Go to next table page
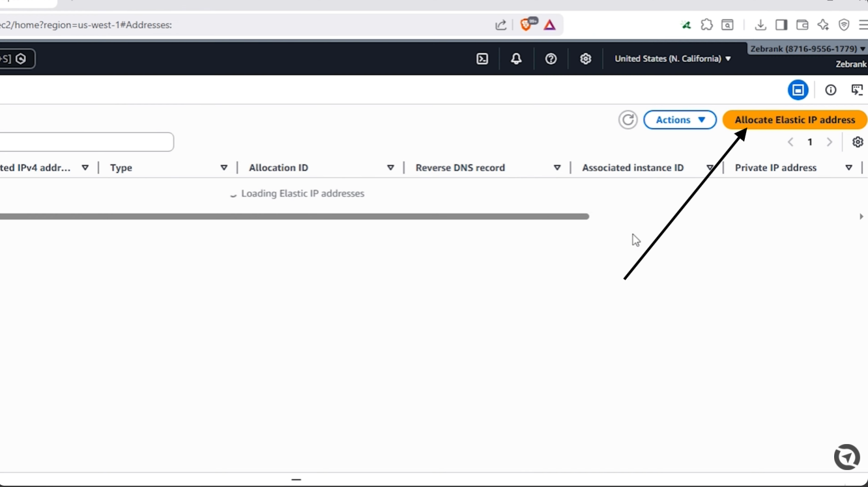The image size is (868, 487). 829,142
